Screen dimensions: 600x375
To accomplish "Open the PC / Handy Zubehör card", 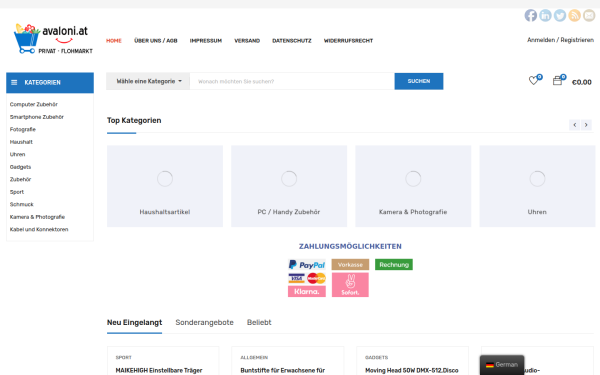I will pos(289,186).
